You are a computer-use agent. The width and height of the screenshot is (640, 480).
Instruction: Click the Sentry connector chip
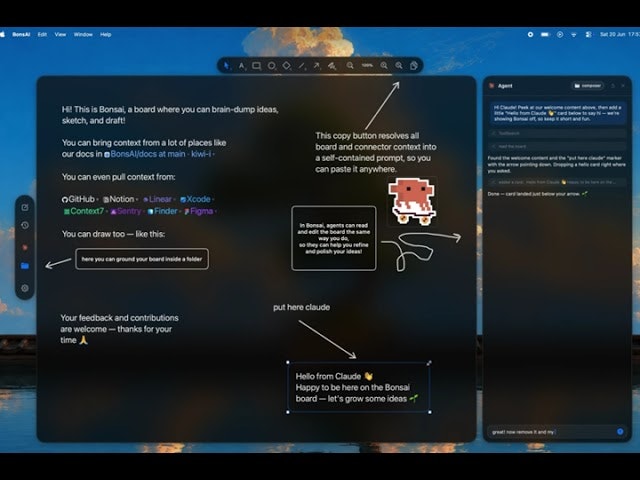point(126,211)
